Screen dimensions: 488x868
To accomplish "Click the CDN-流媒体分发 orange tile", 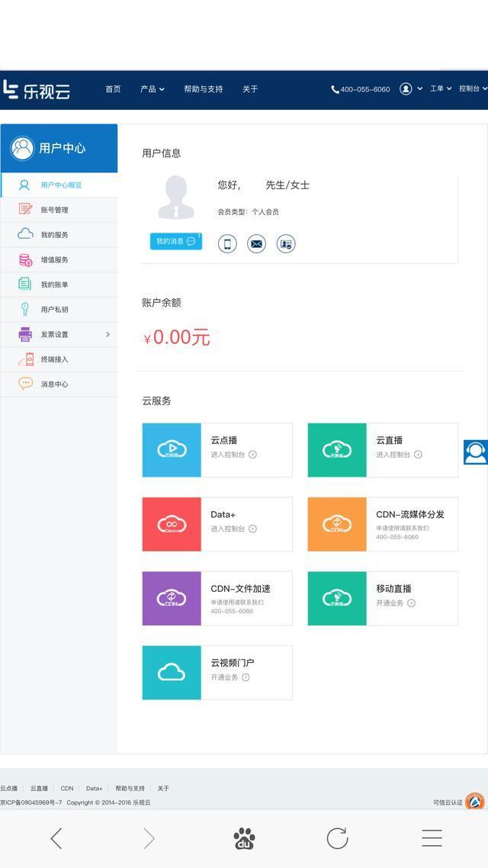I will [337, 524].
